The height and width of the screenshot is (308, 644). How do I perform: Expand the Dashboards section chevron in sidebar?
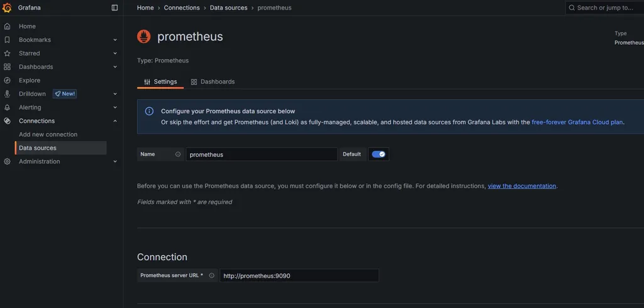pyautogui.click(x=115, y=67)
